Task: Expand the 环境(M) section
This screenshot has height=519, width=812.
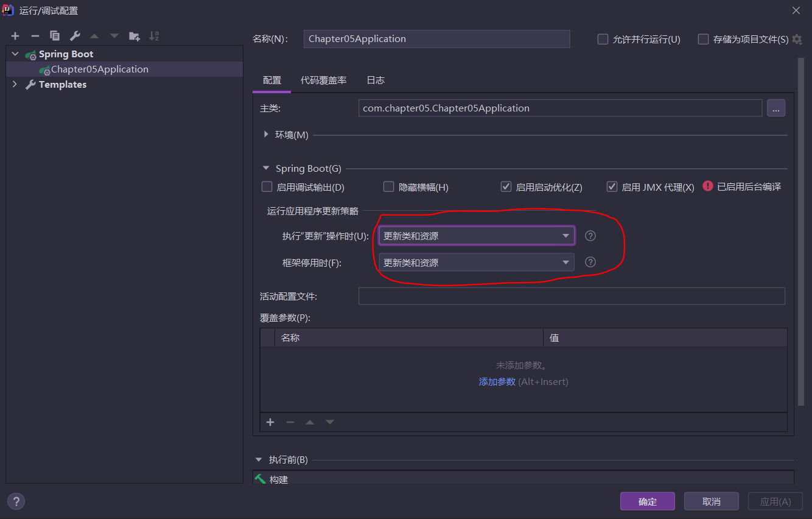Action: coord(267,135)
